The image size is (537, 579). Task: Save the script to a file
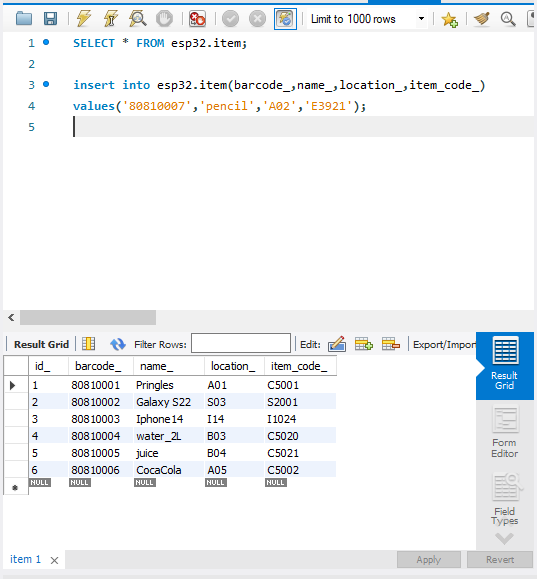point(51,18)
